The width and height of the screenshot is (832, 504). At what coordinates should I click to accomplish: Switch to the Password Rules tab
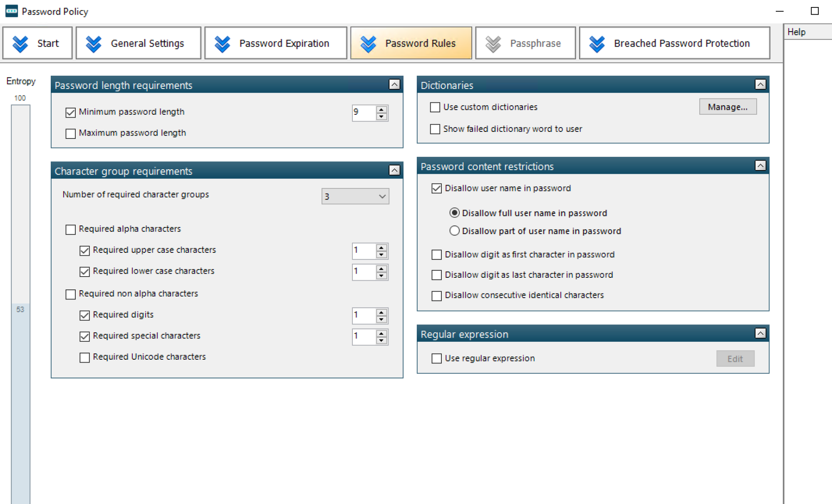pos(411,43)
